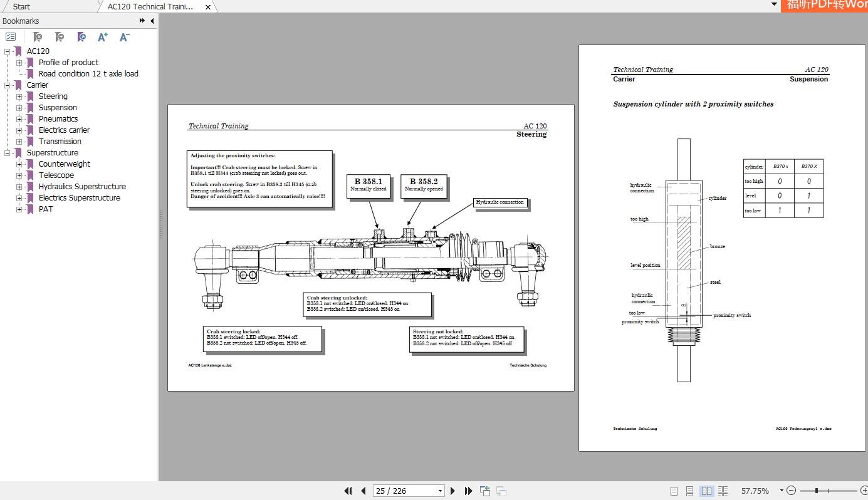Expand the Hydraulics Superstructure bookmark
The image size is (868, 500).
point(19,186)
